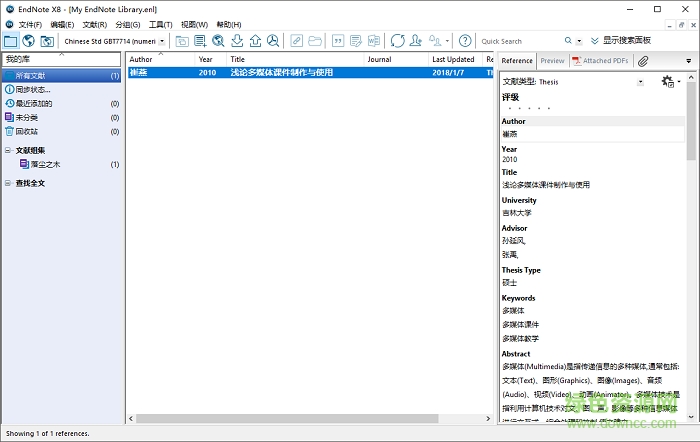
Task: Open the EndNote Help question mark icon
Action: click(465, 41)
